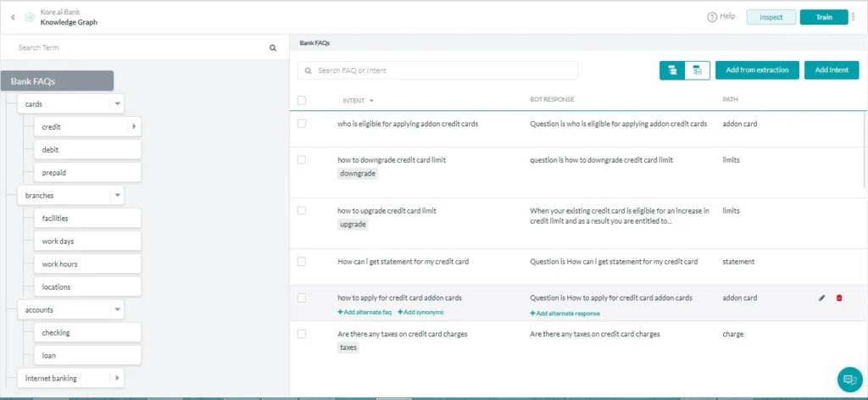Click Add synonyms link

point(420,313)
